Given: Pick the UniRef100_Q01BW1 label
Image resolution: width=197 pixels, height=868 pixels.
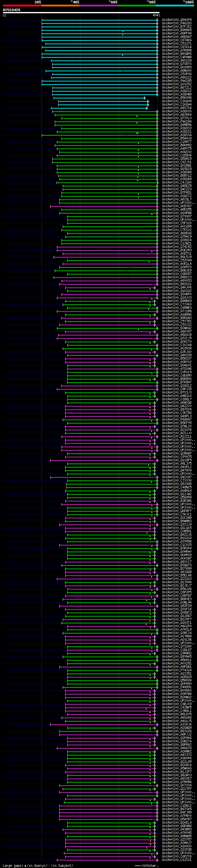Looking at the screenshot, I should [x=177, y=165].
